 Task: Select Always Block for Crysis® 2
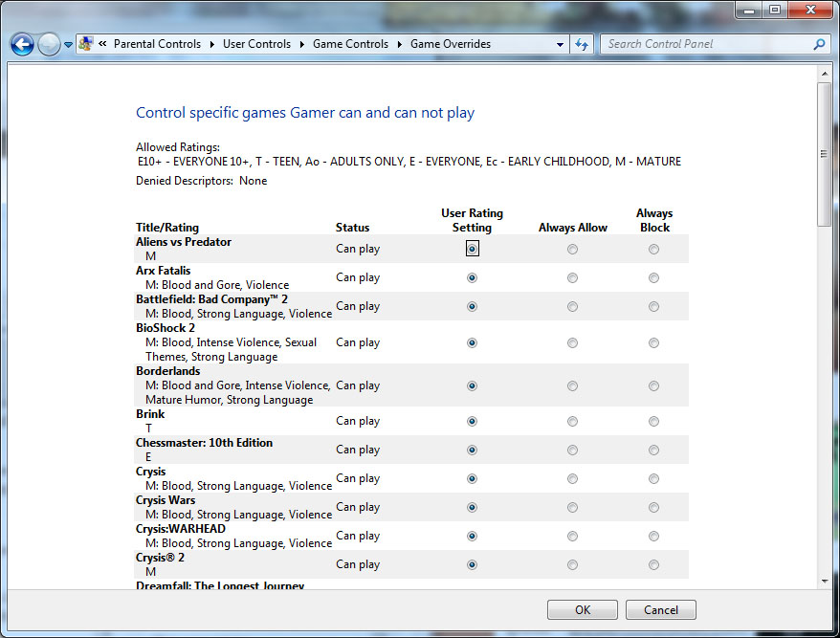pos(653,564)
